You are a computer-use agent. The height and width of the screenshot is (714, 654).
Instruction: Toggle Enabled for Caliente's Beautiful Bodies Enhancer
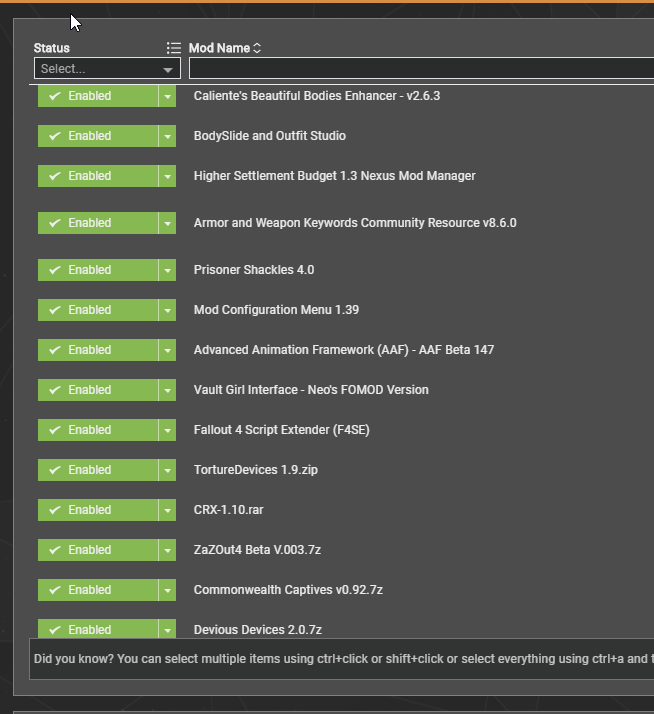click(98, 96)
